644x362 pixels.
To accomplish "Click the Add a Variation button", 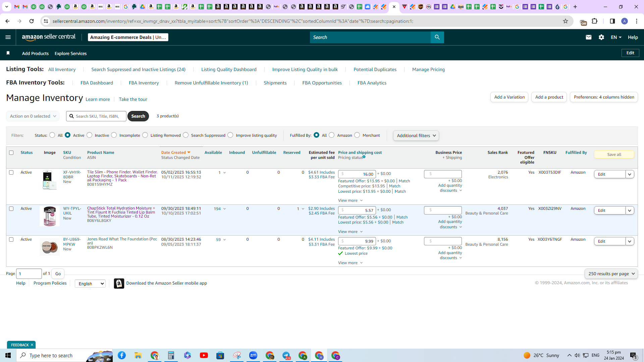I will [x=509, y=97].
